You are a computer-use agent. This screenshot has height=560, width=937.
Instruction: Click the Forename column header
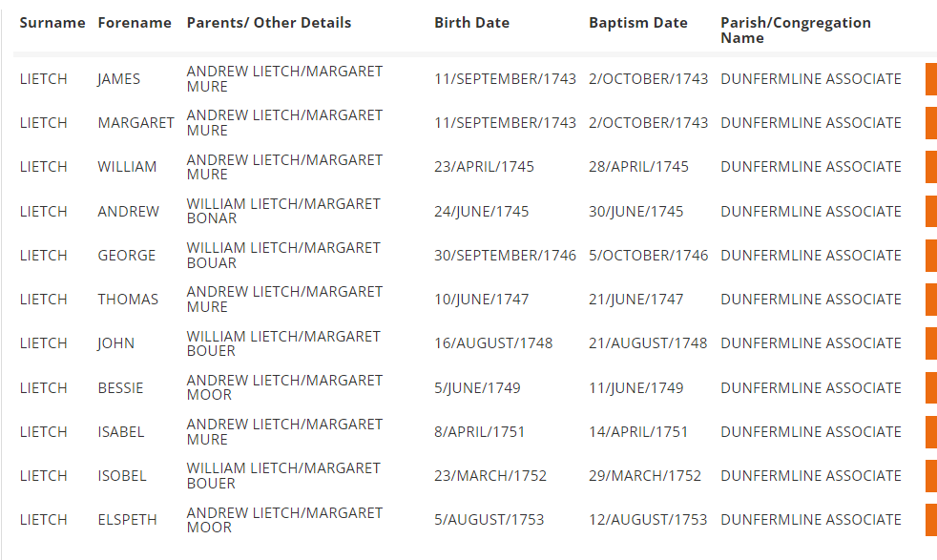click(135, 23)
